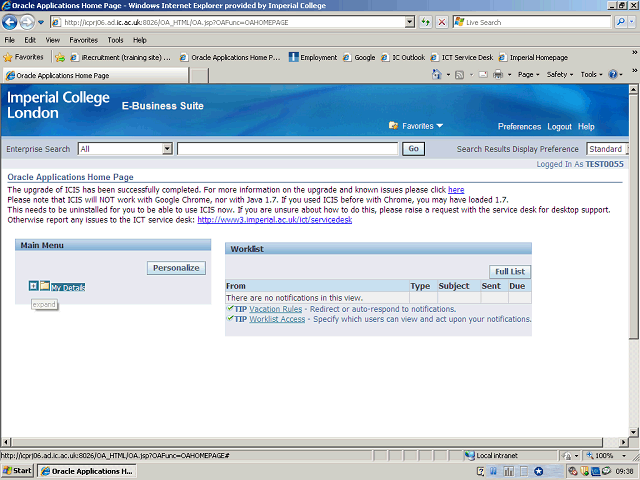This screenshot has width=640, height=480.
Task: Click the Logout link
Action: [559, 127]
